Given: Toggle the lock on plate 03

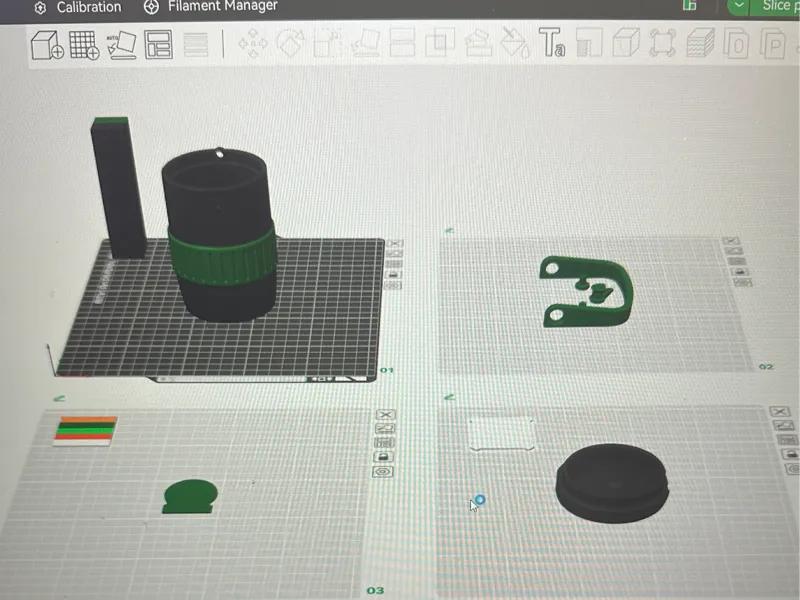Looking at the screenshot, I should tap(384, 457).
